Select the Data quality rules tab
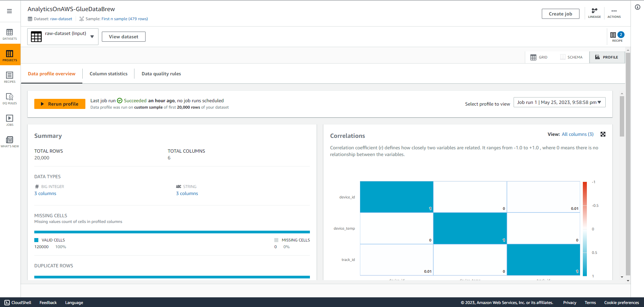Viewport: 644px width, 307px height. click(x=161, y=74)
